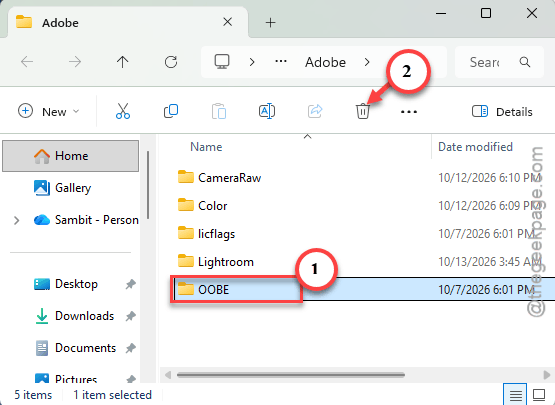This screenshot has width=555, height=405.
Task: Switch to details list view icon
Action: 515,394
